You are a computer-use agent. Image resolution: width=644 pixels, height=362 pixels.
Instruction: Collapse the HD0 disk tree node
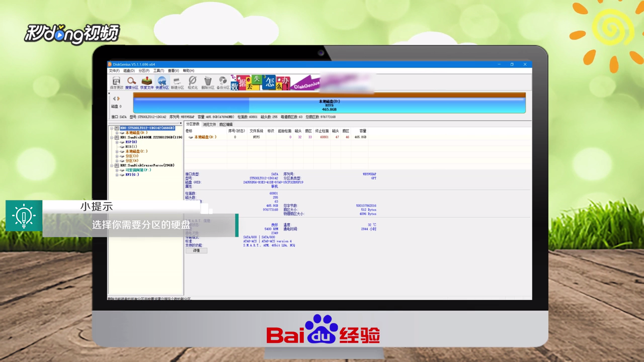[x=112, y=128]
